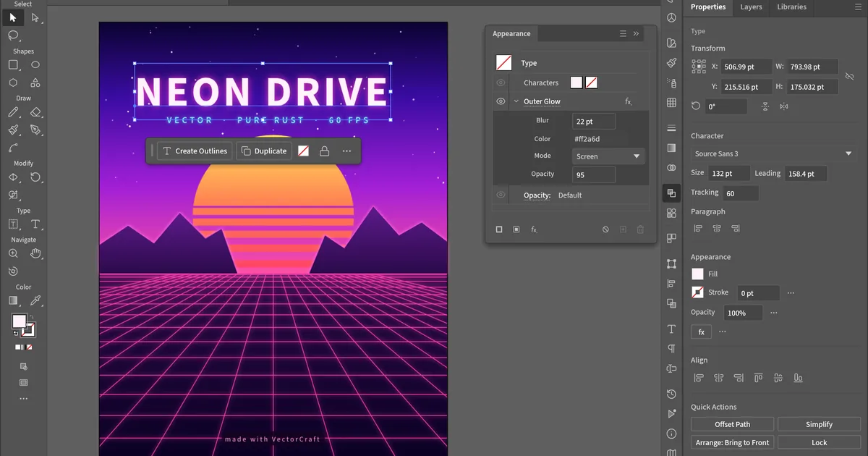The image size is (868, 456).
Task: Select the Eraser tool
Action: 35,112
